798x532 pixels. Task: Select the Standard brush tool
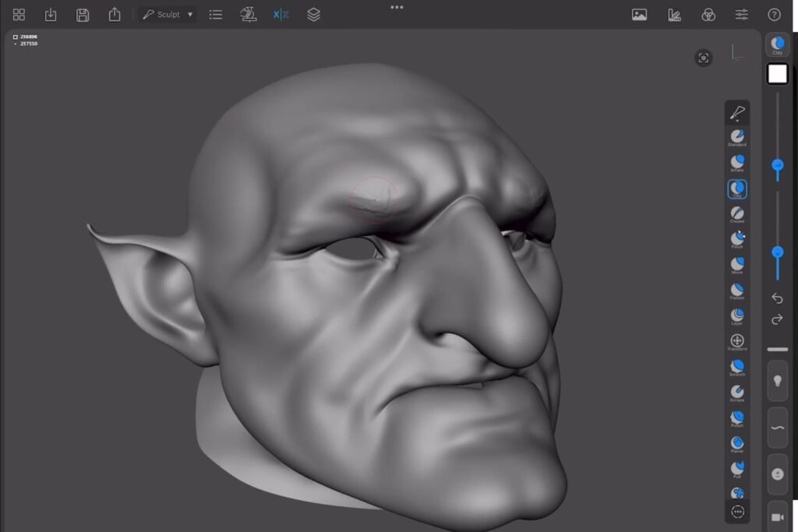pos(736,138)
